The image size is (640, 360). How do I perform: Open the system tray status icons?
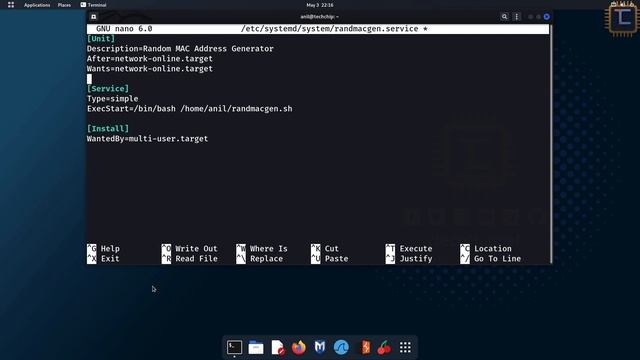point(622,4)
